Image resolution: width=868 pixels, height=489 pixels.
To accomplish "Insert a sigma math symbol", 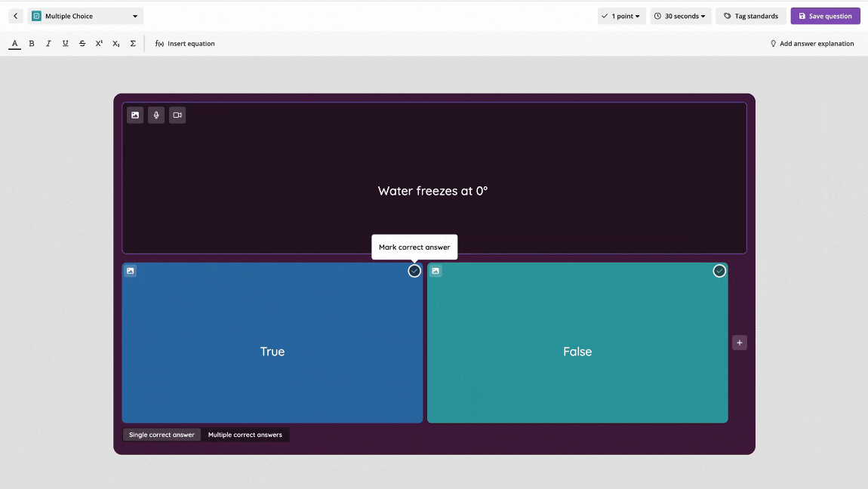I will 133,44.
